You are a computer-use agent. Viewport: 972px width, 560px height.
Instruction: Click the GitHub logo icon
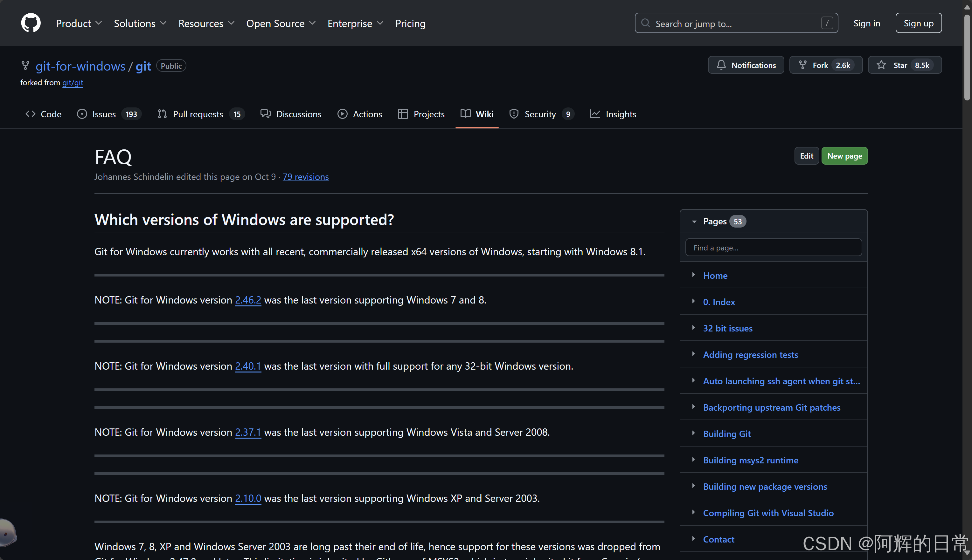point(31,23)
